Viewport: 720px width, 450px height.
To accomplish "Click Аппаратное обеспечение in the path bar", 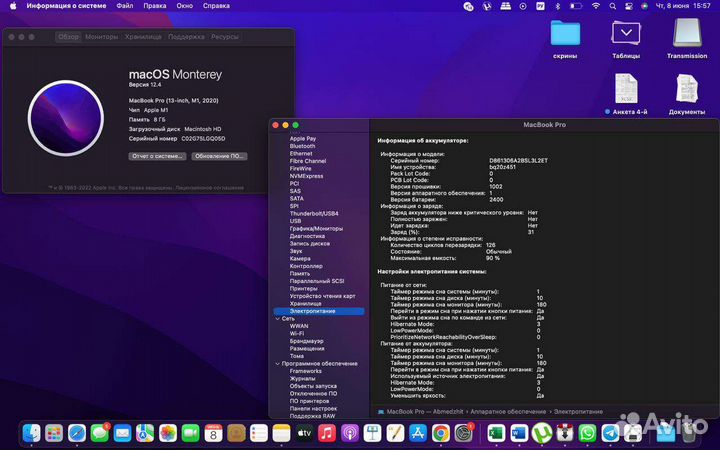I will (x=508, y=412).
